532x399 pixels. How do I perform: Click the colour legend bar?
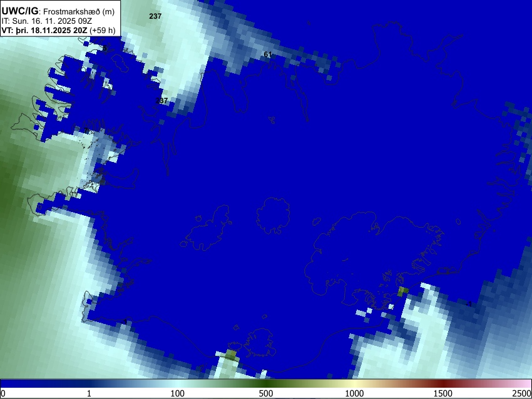(x=265, y=383)
